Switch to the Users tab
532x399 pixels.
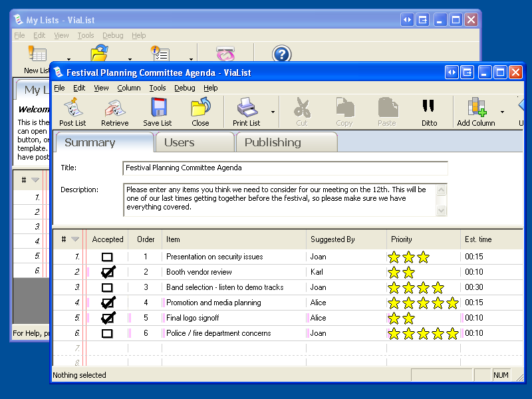tap(195, 142)
